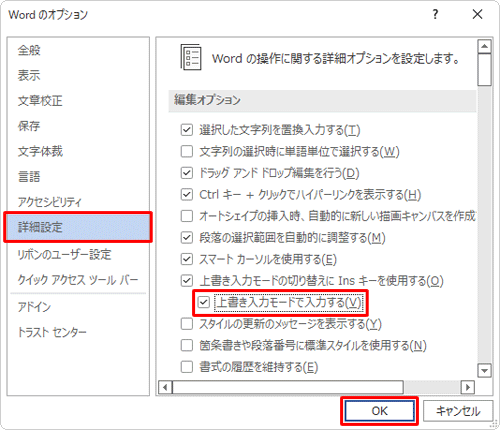Click the キャンセル button
This screenshot has width=500, height=430.
pos(458,411)
